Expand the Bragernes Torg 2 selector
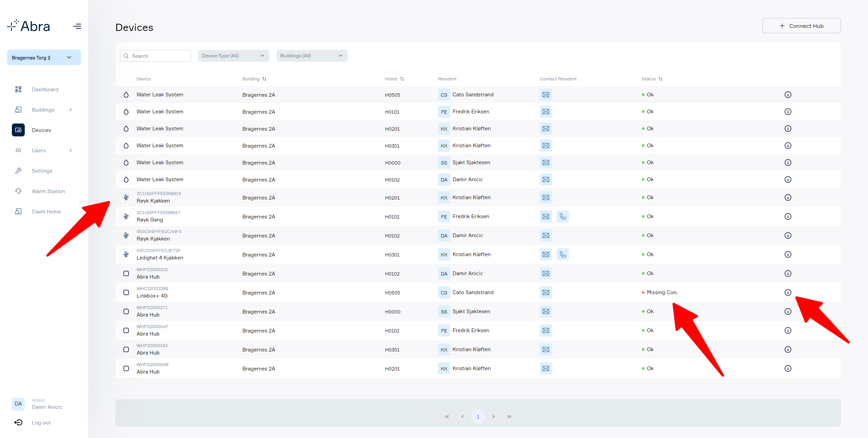Image resolution: width=868 pixels, height=438 pixels. 44,57
